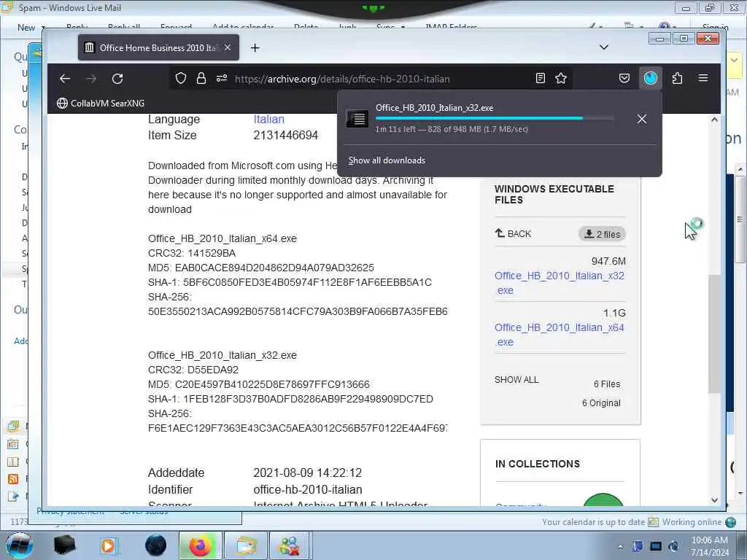
Task: Click the download progress bar
Action: pyautogui.click(x=495, y=118)
